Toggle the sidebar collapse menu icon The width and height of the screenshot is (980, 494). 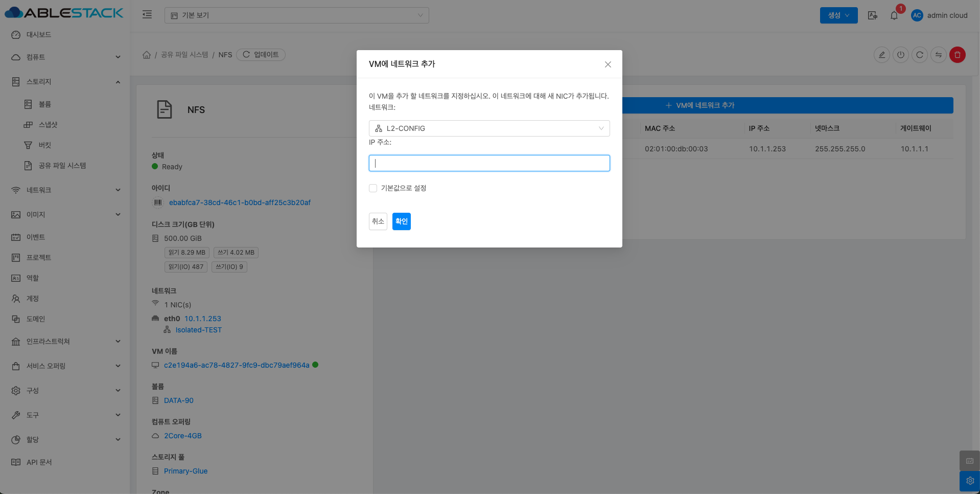(x=147, y=15)
